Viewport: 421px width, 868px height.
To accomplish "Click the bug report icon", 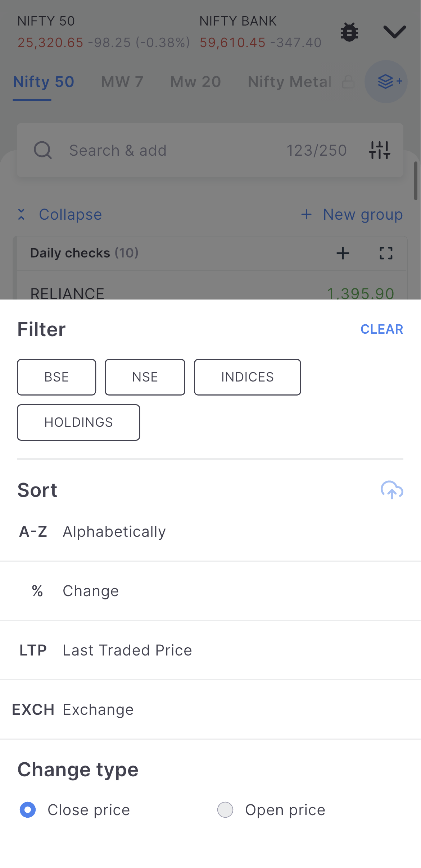I will [x=349, y=32].
